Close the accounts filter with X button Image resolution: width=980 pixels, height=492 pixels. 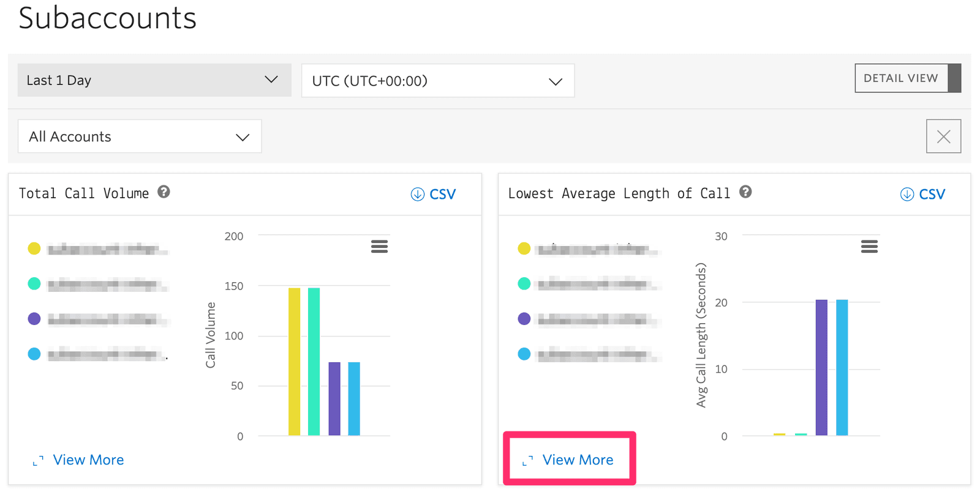click(x=943, y=136)
